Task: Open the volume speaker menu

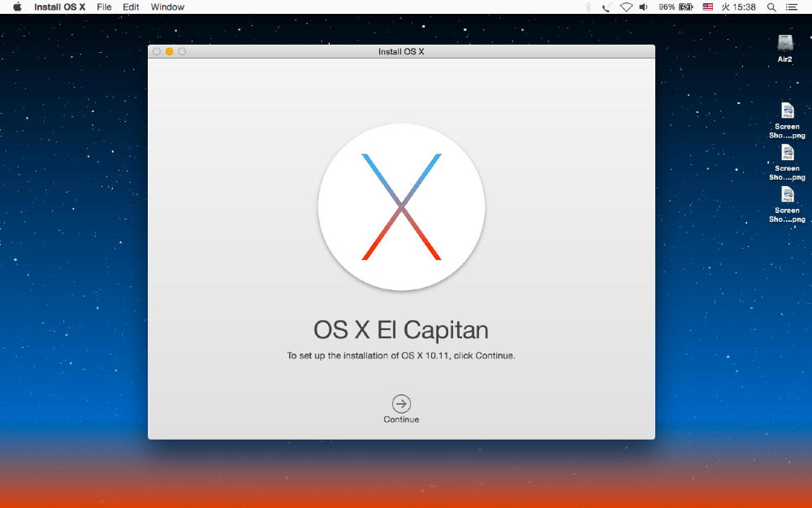Action: pos(644,7)
